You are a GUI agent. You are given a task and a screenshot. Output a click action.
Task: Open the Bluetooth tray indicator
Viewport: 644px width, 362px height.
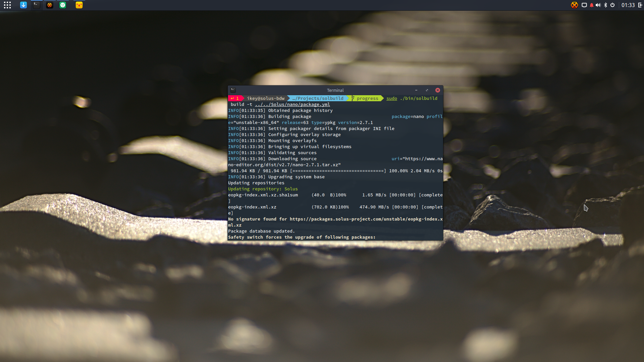click(x=605, y=5)
